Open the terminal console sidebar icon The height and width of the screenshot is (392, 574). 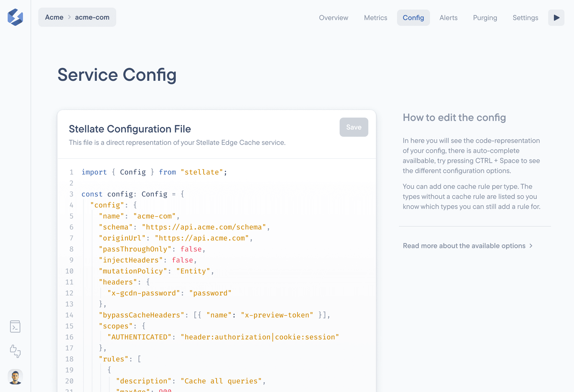pos(15,327)
